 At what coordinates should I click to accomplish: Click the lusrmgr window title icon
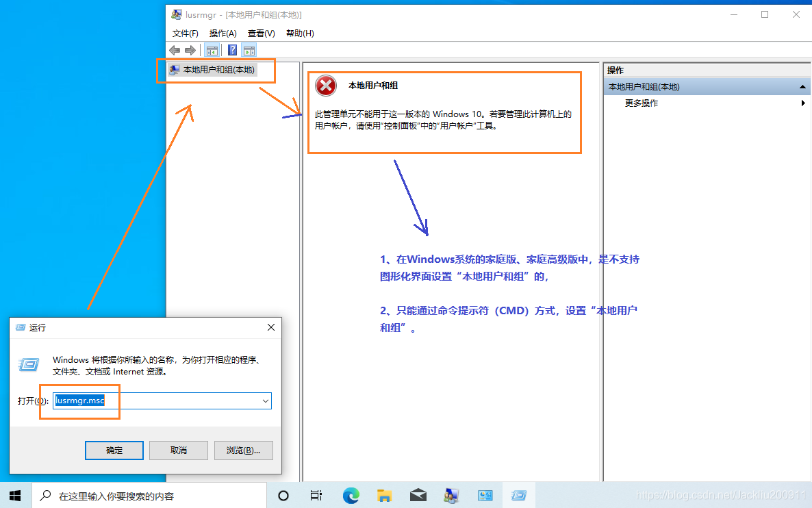tap(177, 14)
